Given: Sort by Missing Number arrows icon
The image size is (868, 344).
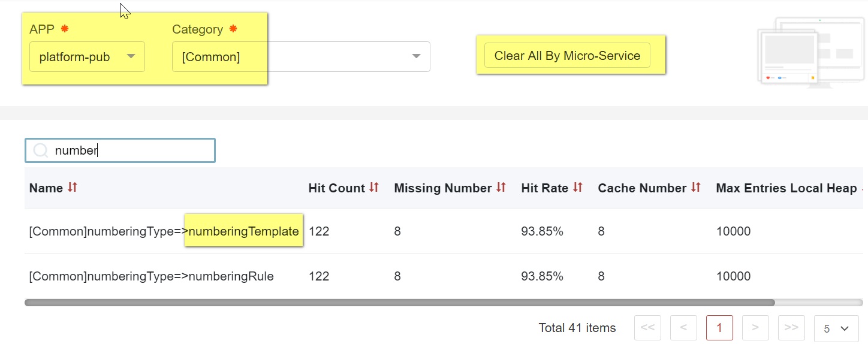Looking at the screenshot, I should pos(501,188).
